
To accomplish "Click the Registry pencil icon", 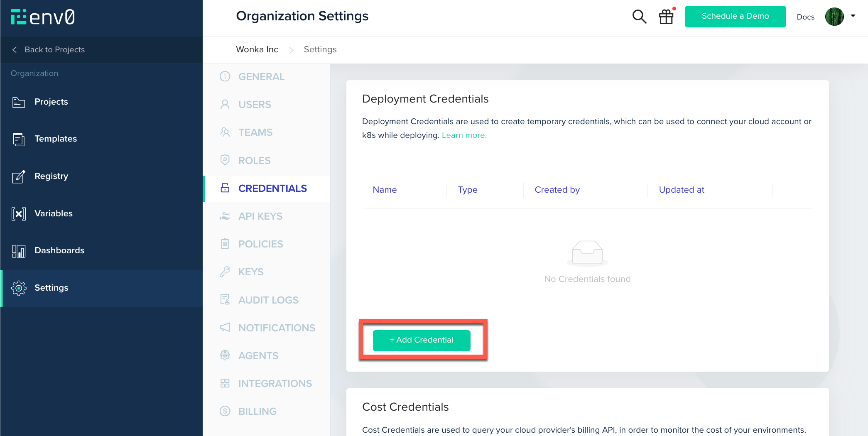I will [x=19, y=176].
